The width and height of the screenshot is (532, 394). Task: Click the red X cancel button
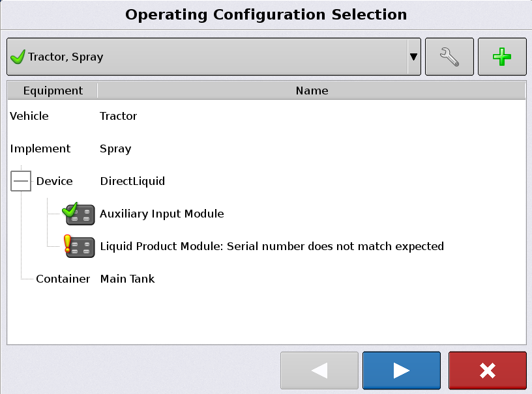click(x=487, y=371)
